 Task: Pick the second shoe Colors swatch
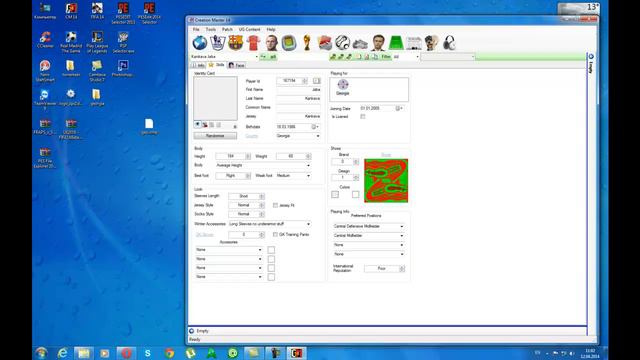(x=356, y=195)
